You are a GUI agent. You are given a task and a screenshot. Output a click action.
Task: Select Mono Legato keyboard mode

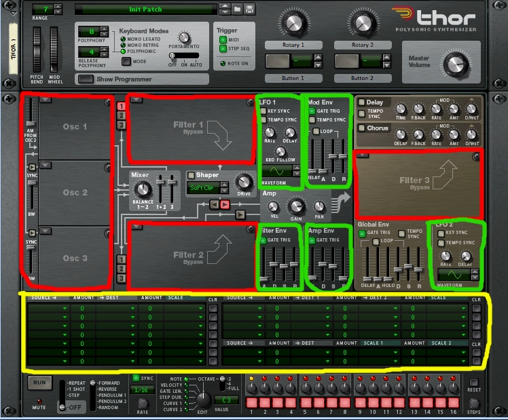(x=123, y=39)
